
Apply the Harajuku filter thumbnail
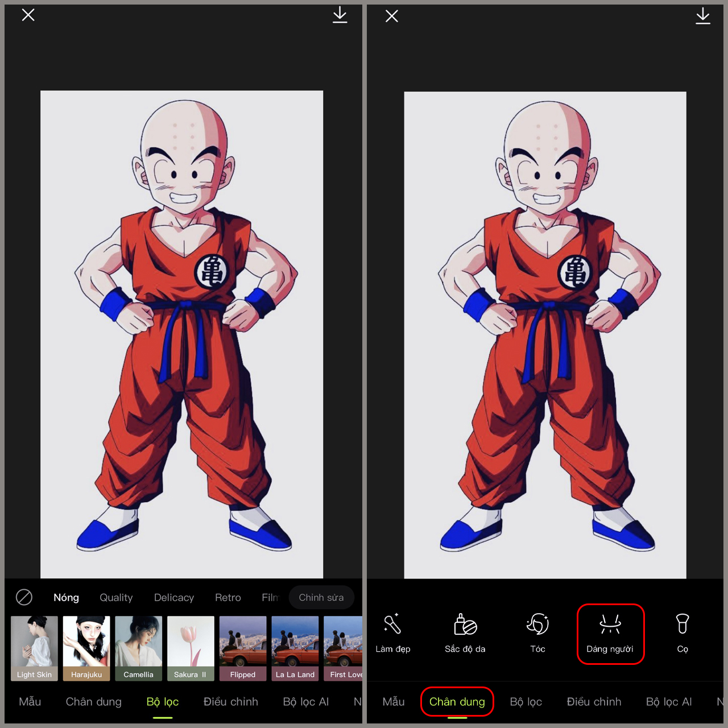coord(86,648)
